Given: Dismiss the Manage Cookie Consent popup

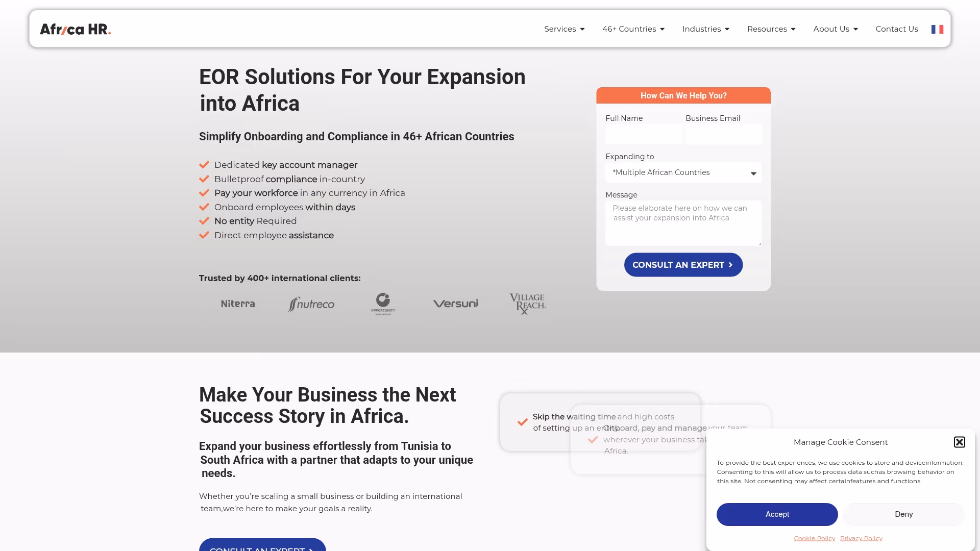Looking at the screenshot, I should (960, 442).
